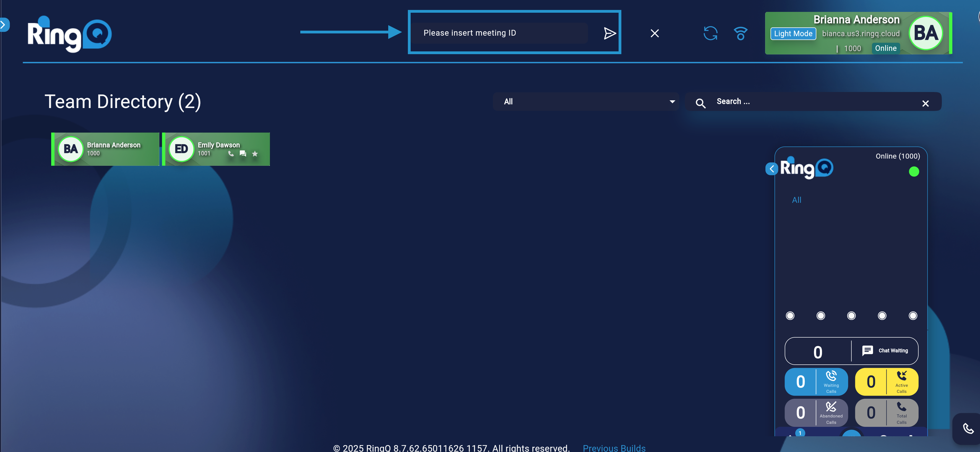
Task: Select the middle radio dot in widget
Action: (851, 316)
